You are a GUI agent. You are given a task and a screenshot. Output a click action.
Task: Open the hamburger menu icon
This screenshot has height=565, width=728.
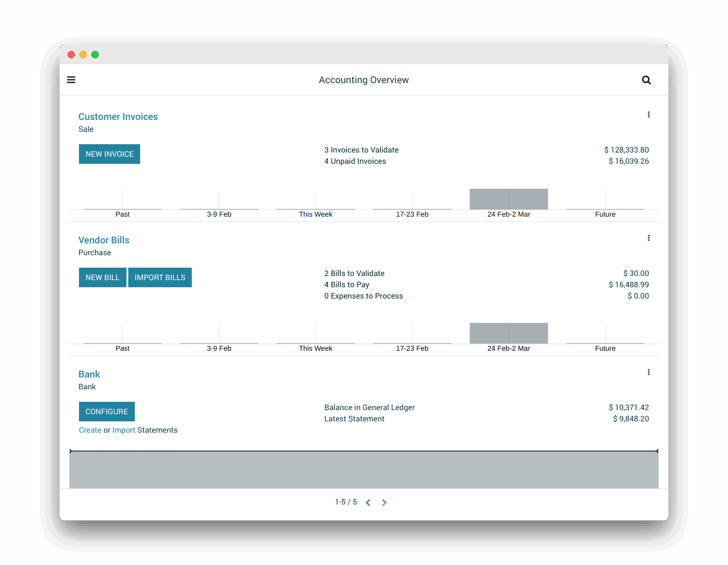[71, 80]
